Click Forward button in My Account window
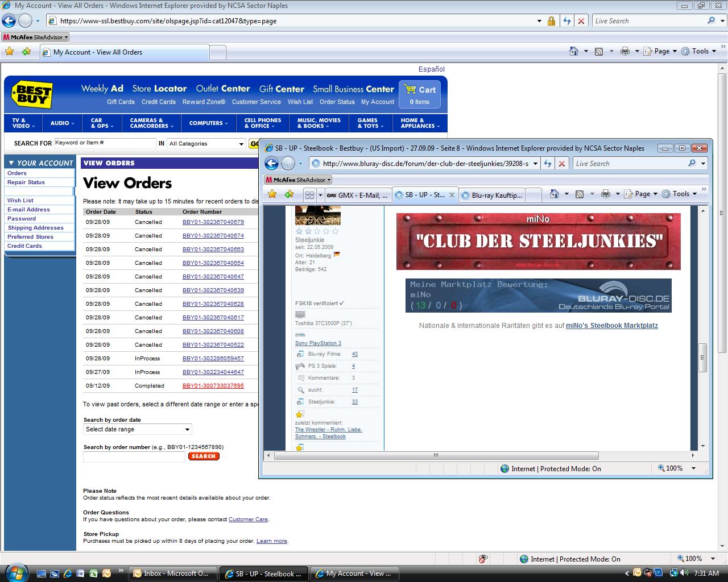Screen dimensions: 728x582 25,21
